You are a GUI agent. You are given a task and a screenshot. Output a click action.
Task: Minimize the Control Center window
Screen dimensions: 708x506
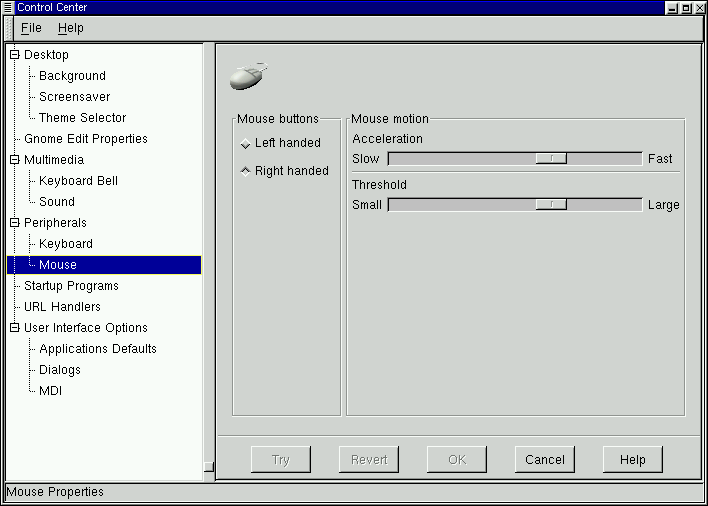[x=672, y=8]
